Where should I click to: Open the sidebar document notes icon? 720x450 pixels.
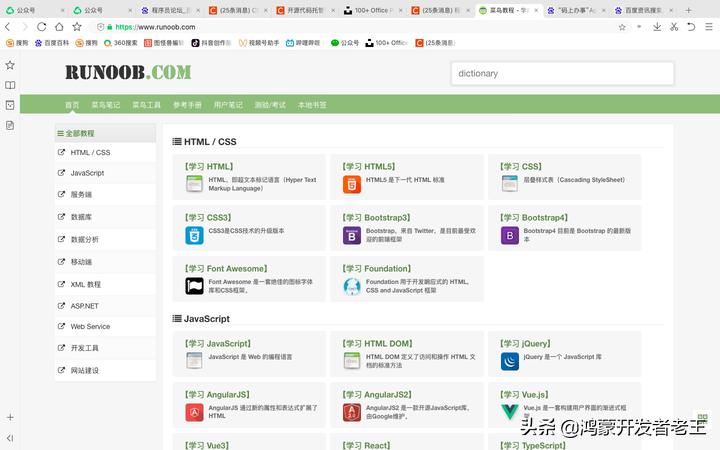pos(10,125)
